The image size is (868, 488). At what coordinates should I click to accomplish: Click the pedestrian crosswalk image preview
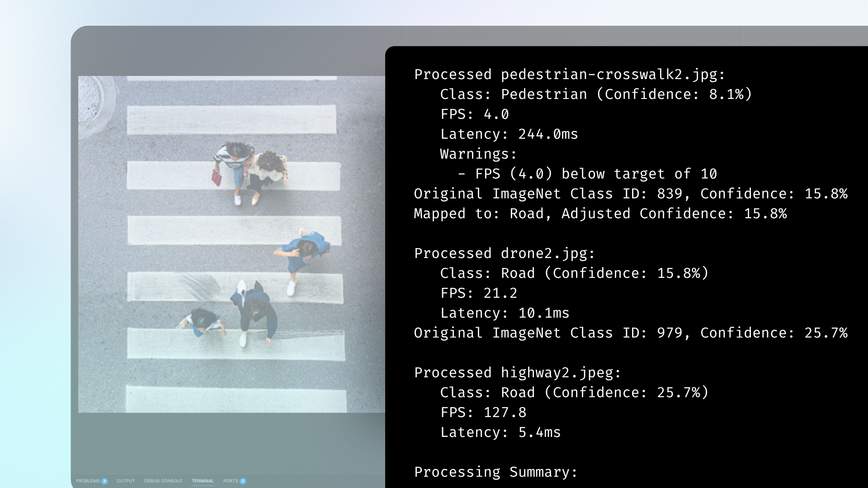pyautogui.click(x=231, y=244)
